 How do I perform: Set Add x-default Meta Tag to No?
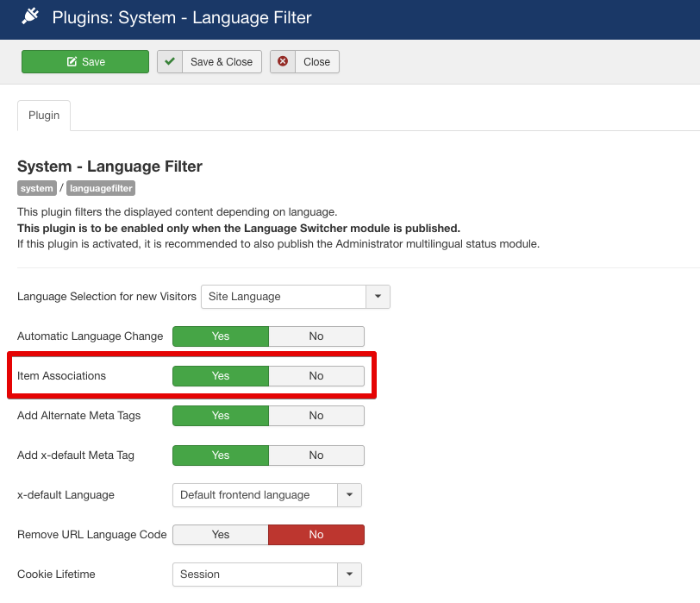pyautogui.click(x=316, y=455)
